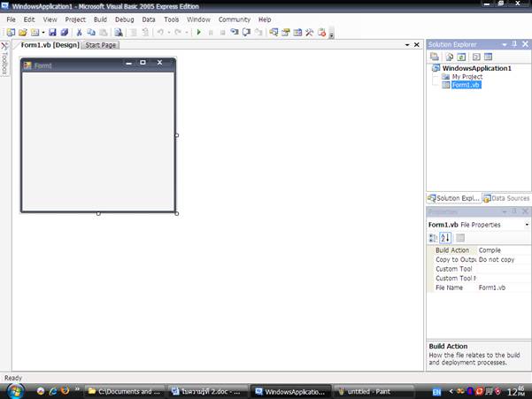This screenshot has width=532, height=399.
Task: Open Error List from the toolbar icon
Action: (x=321, y=32)
